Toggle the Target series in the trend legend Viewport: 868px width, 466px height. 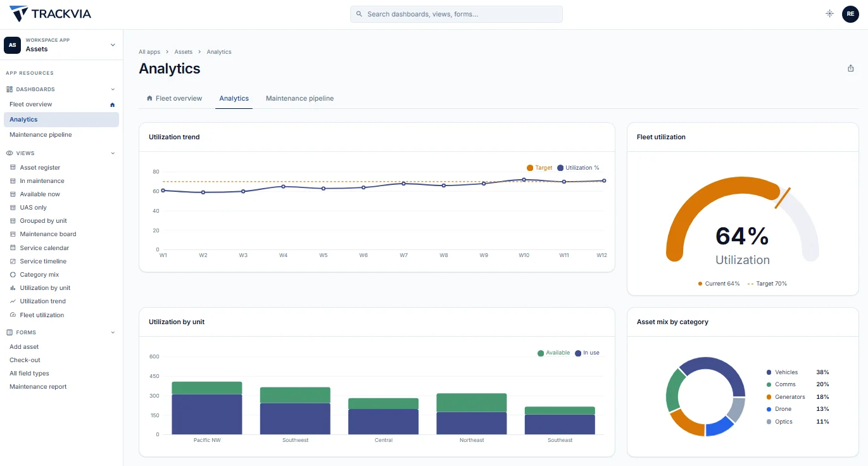[539, 168]
